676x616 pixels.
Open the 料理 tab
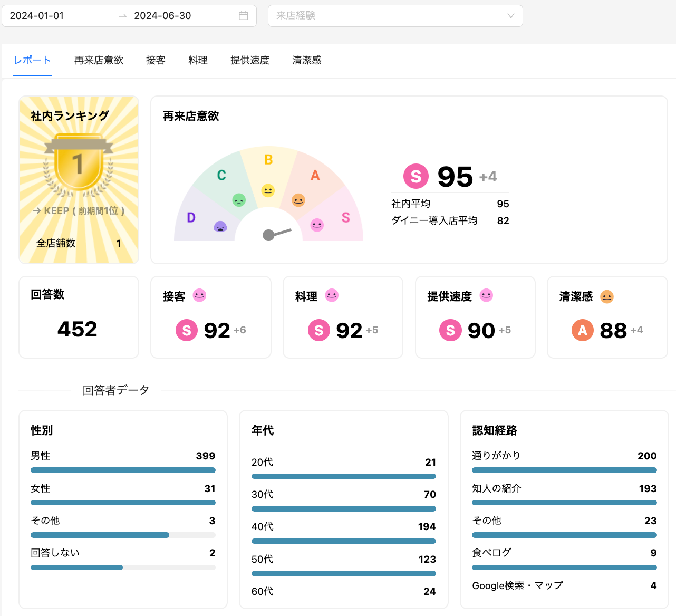tap(198, 60)
